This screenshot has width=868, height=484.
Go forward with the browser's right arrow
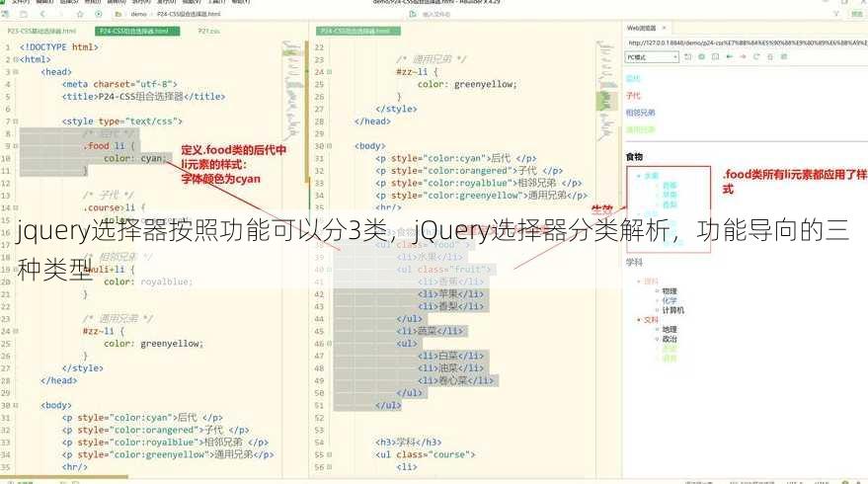click(x=743, y=57)
